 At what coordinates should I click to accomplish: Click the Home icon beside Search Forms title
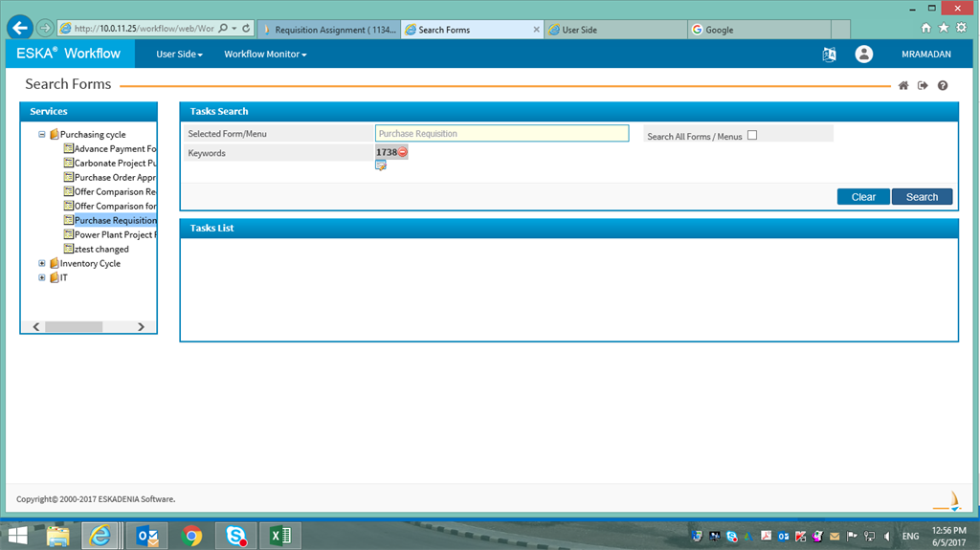[x=903, y=86]
